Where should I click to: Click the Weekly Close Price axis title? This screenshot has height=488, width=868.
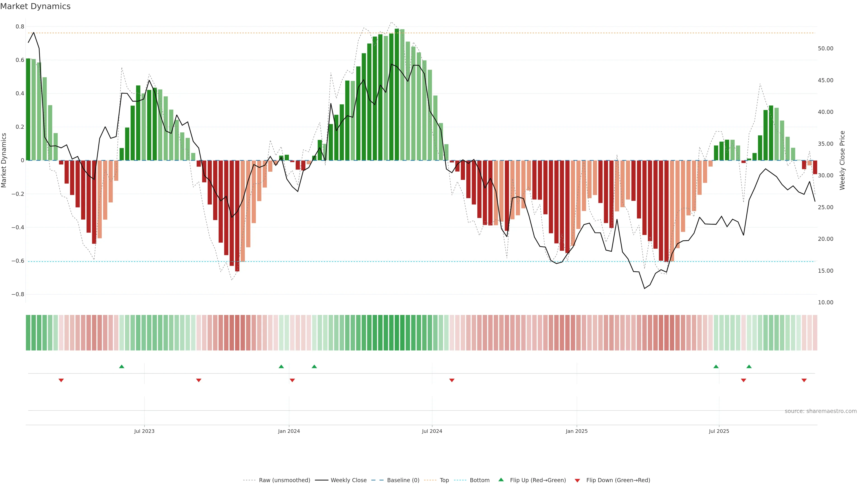pyautogui.click(x=842, y=160)
